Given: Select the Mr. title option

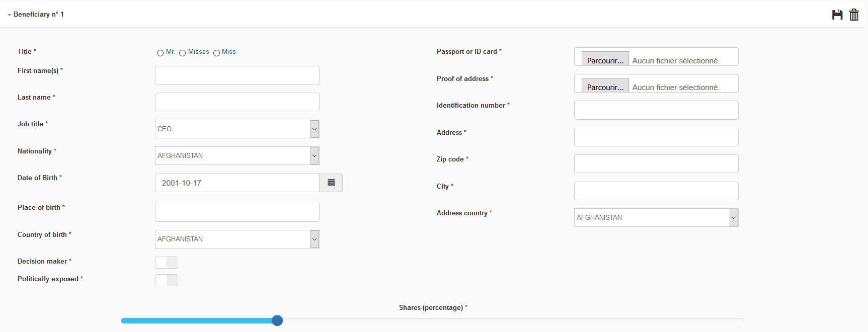Looking at the screenshot, I should pos(160,53).
